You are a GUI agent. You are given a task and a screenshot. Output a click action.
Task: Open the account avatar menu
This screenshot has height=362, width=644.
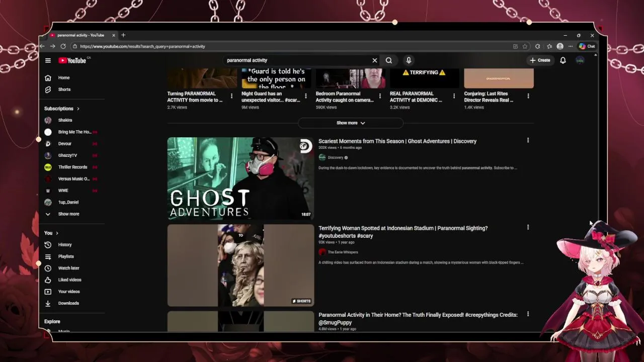pyautogui.click(x=580, y=60)
